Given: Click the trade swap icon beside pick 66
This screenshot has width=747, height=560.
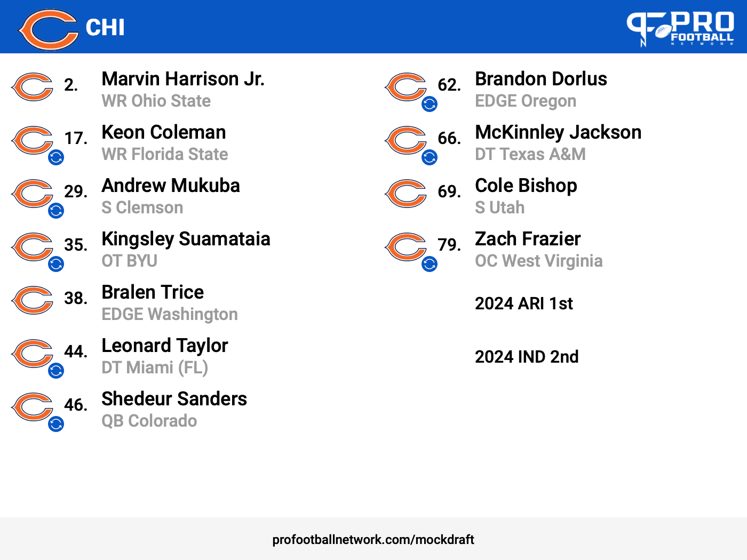Looking at the screenshot, I should [430, 157].
